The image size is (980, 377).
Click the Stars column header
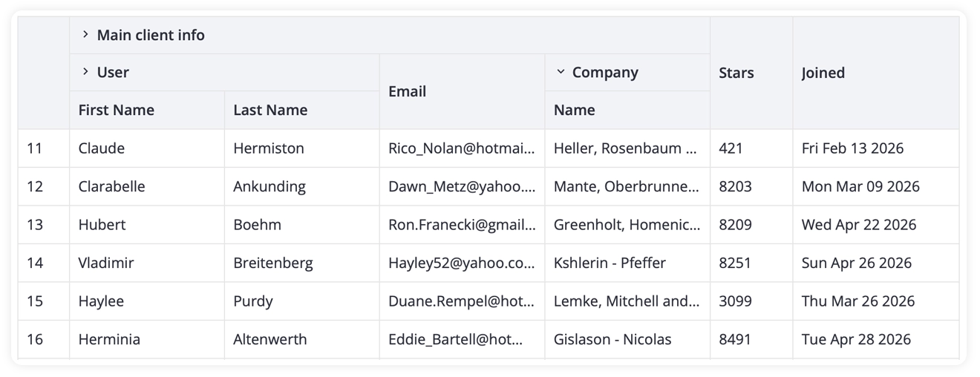[x=736, y=73]
